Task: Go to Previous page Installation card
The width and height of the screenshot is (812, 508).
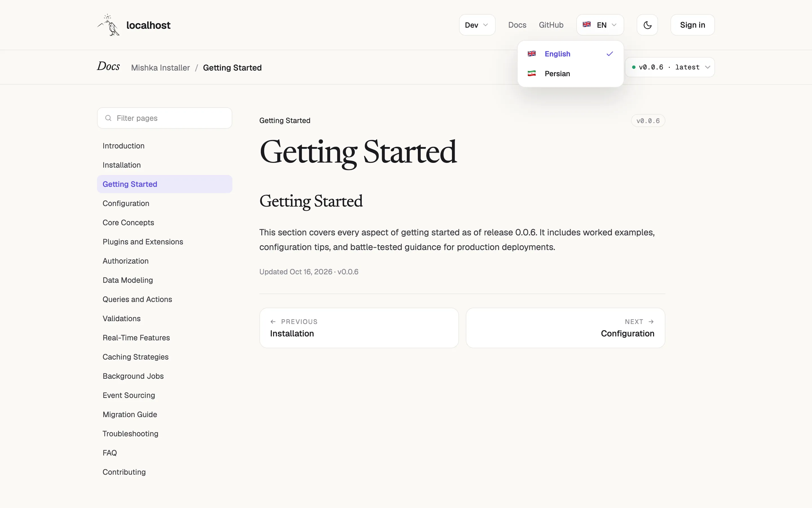Action: [x=359, y=328]
